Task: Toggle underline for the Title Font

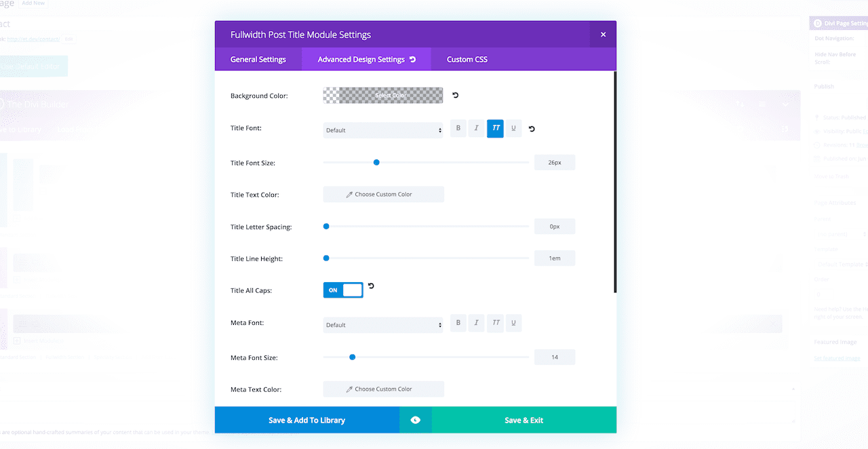Action: point(513,128)
